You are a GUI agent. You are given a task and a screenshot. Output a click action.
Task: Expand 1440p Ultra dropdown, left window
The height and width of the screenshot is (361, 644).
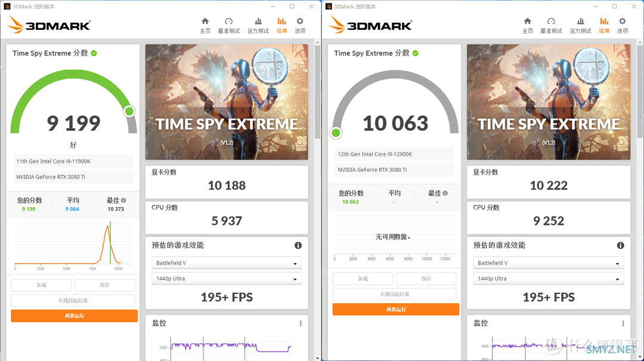(227, 278)
